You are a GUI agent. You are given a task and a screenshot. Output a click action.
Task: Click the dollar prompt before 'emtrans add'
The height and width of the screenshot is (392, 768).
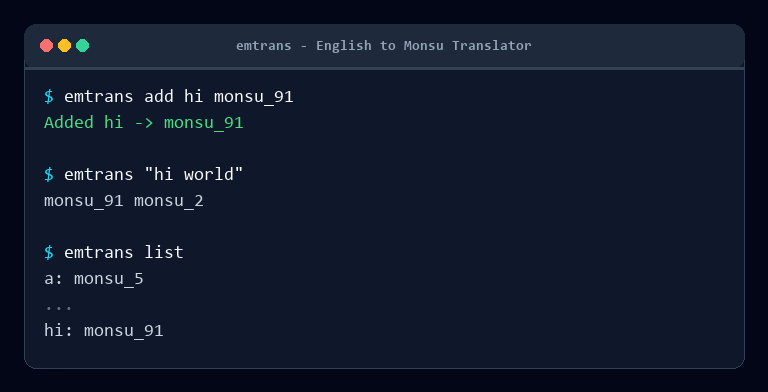49,97
